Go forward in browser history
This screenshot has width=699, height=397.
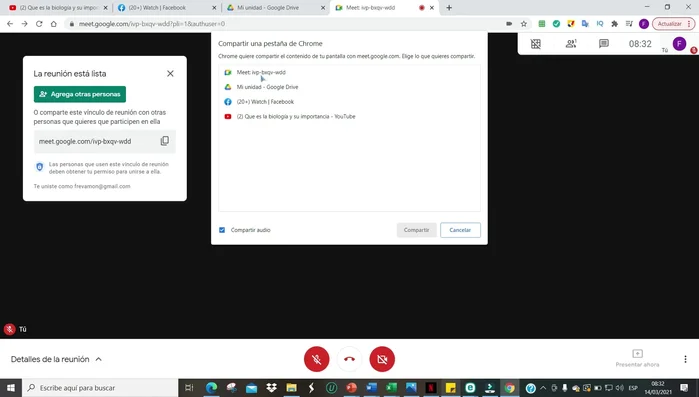pyautogui.click(x=25, y=24)
